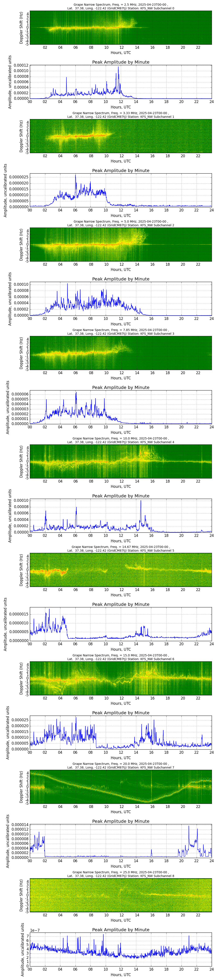Select the 3.33 MHz Doppler spectrogram image

tap(120, 136)
